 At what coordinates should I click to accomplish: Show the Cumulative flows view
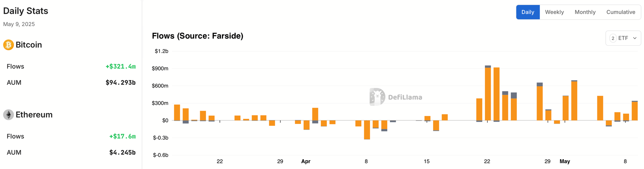pyautogui.click(x=621, y=12)
